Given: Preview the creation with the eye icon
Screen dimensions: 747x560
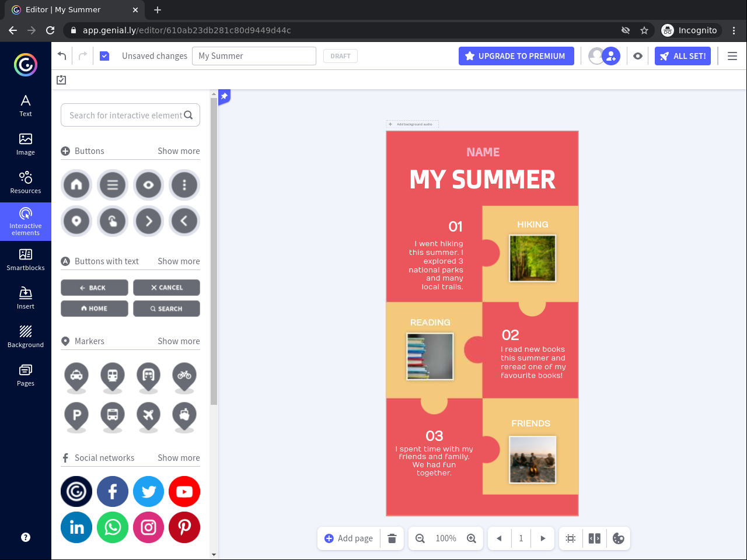Looking at the screenshot, I should [638, 56].
